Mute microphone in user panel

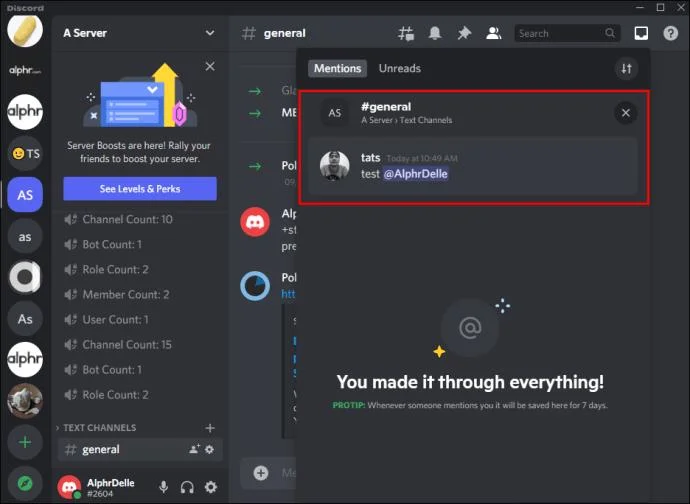click(x=164, y=487)
